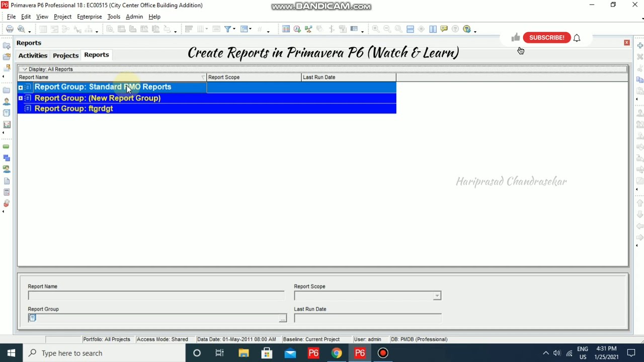Open Activities view from green bar icon
644x362 pixels.
click(x=7, y=147)
